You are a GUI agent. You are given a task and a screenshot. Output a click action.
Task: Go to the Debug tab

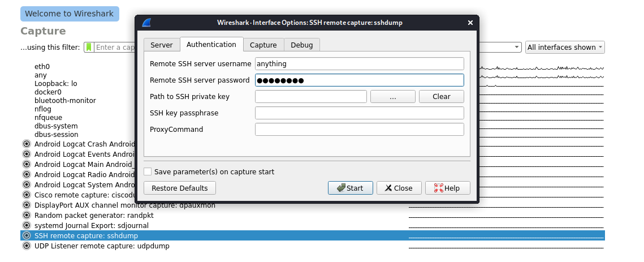click(x=302, y=45)
